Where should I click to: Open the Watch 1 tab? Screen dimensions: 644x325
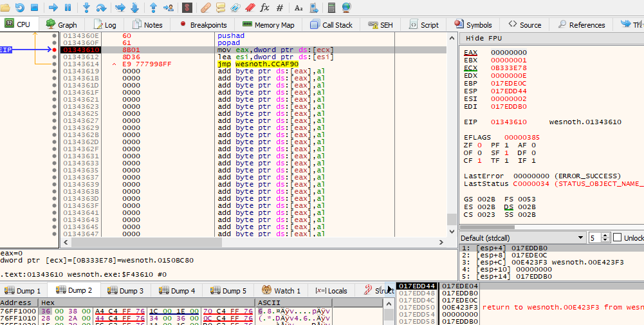pyautogui.click(x=281, y=290)
